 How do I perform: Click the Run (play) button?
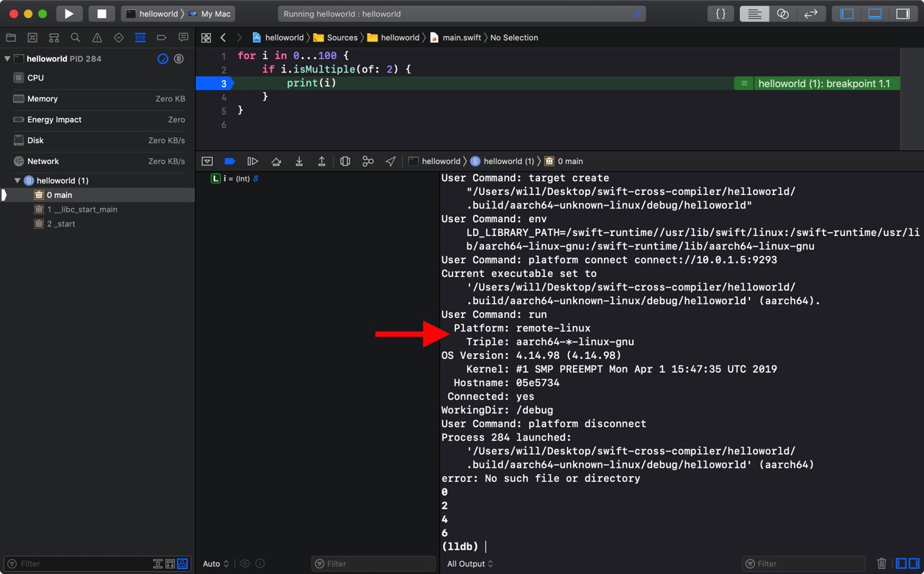(68, 14)
